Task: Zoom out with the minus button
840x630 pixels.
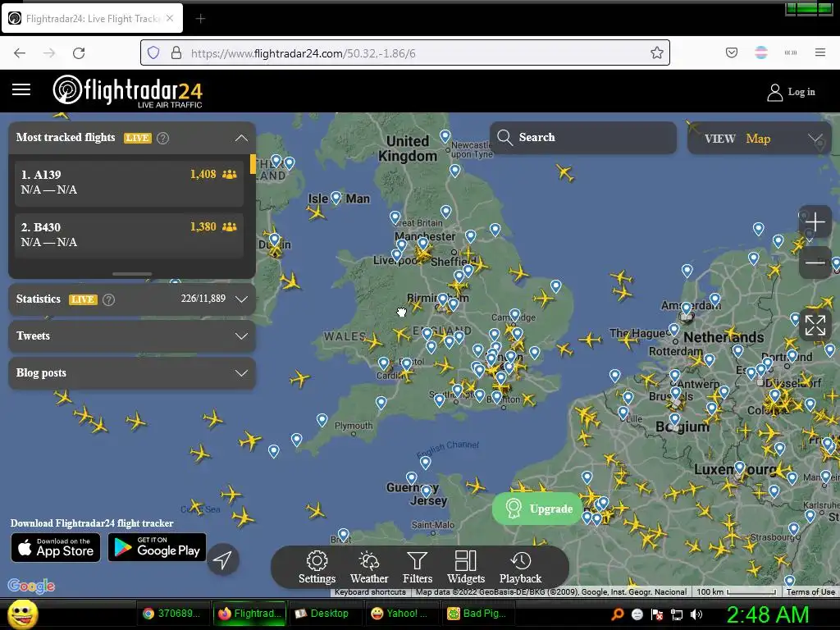Action: point(815,262)
